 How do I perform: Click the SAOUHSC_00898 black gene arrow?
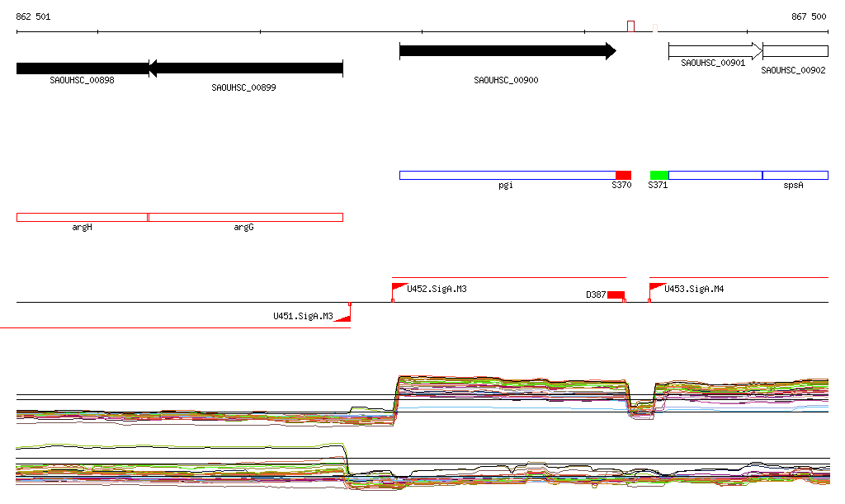click(x=83, y=68)
